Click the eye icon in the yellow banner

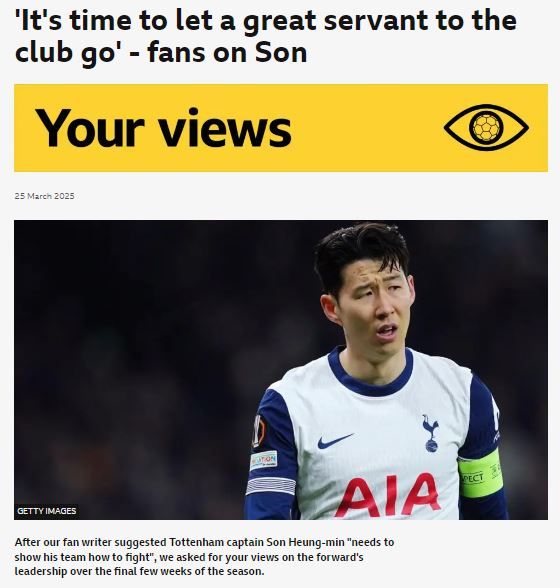pyautogui.click(x=486, y=128)
